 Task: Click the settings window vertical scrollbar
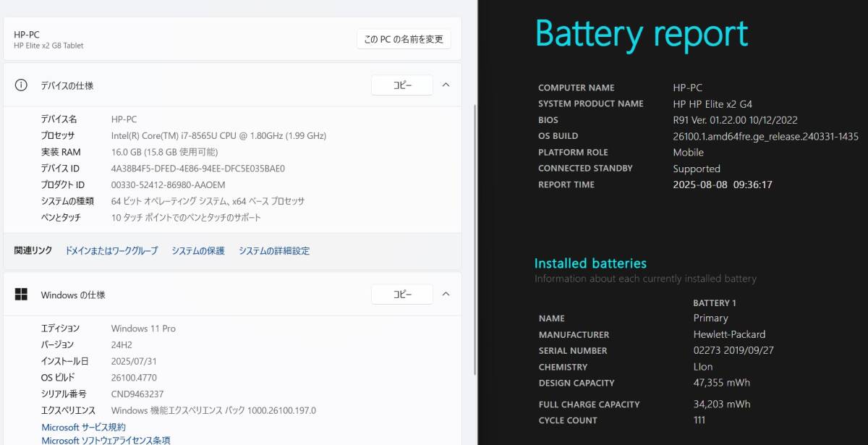(475, 239)
